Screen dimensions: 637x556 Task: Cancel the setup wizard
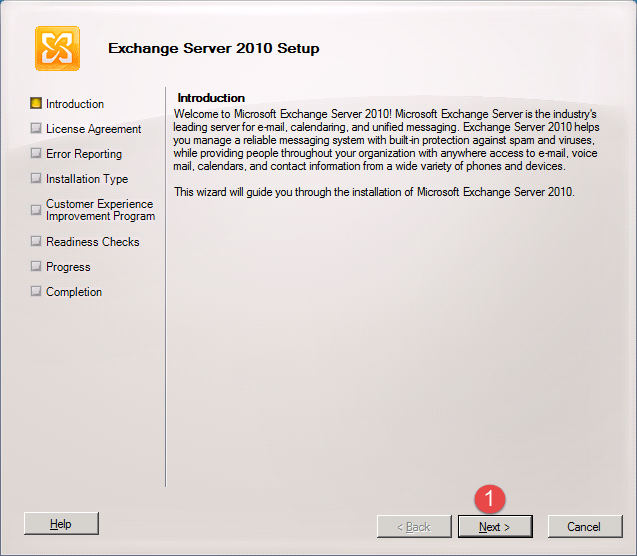(x=585, y=527)
